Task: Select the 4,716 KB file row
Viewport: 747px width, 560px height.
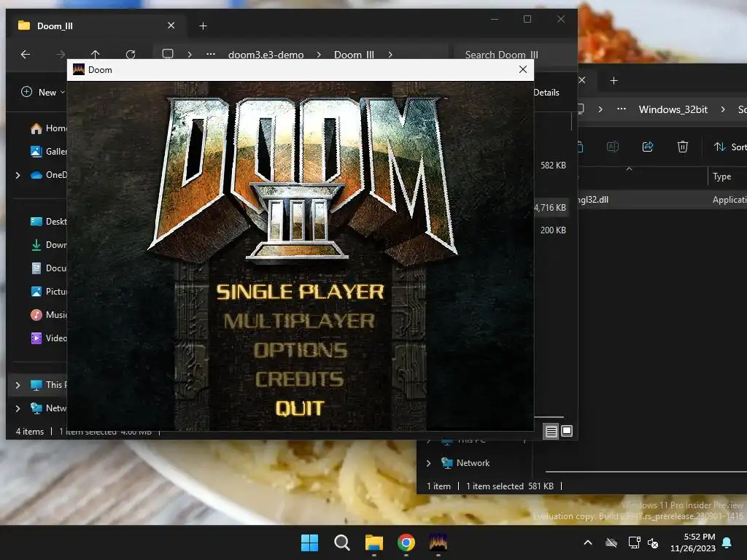Action: click(x=553, y=208)
